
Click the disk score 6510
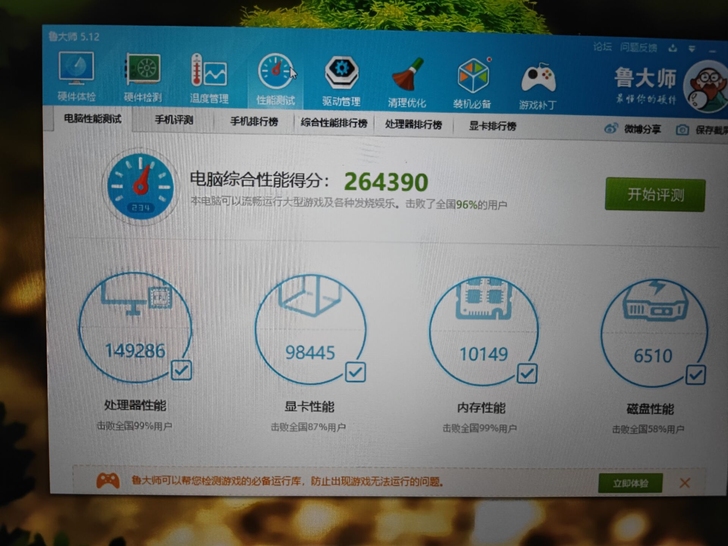coord(653,356)
